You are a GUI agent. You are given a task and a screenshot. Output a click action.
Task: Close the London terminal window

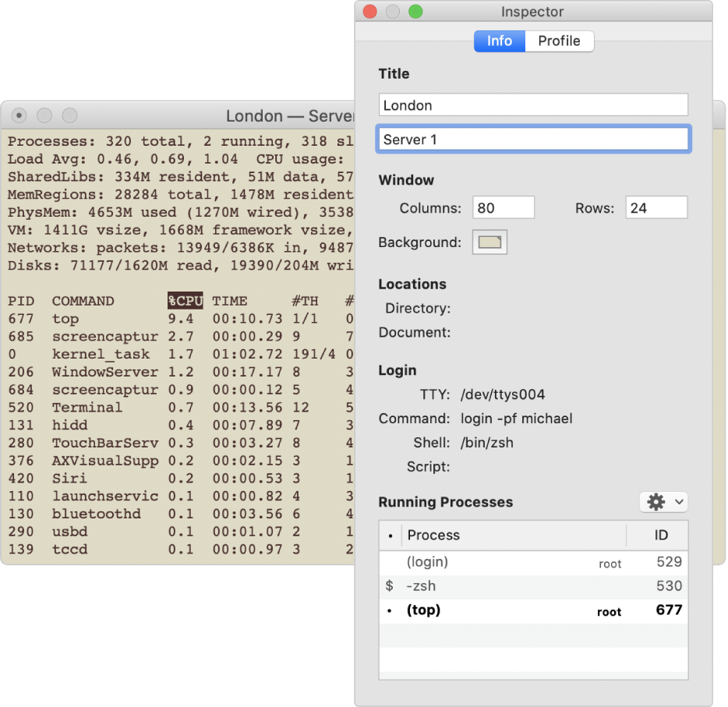click(19, 115)
